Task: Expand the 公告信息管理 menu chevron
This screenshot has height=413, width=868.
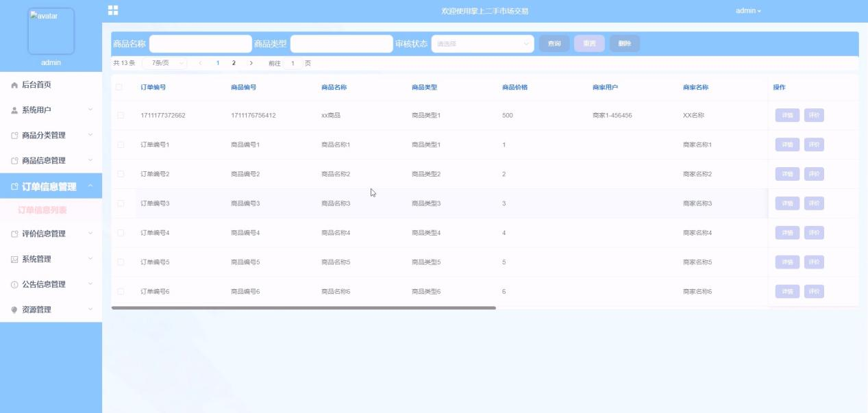Action: [90, 284]
